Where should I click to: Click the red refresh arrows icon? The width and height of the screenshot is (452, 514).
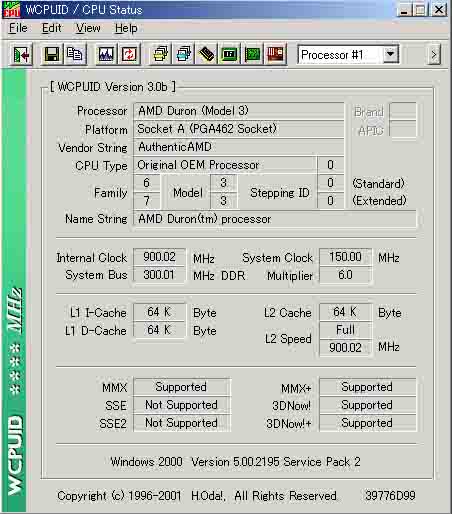click(129, 54)
